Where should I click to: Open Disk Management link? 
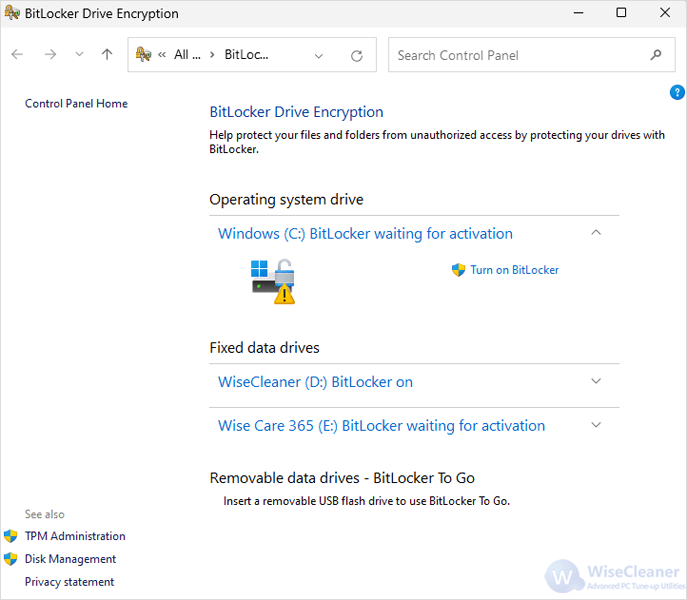[x=70, y=559]
